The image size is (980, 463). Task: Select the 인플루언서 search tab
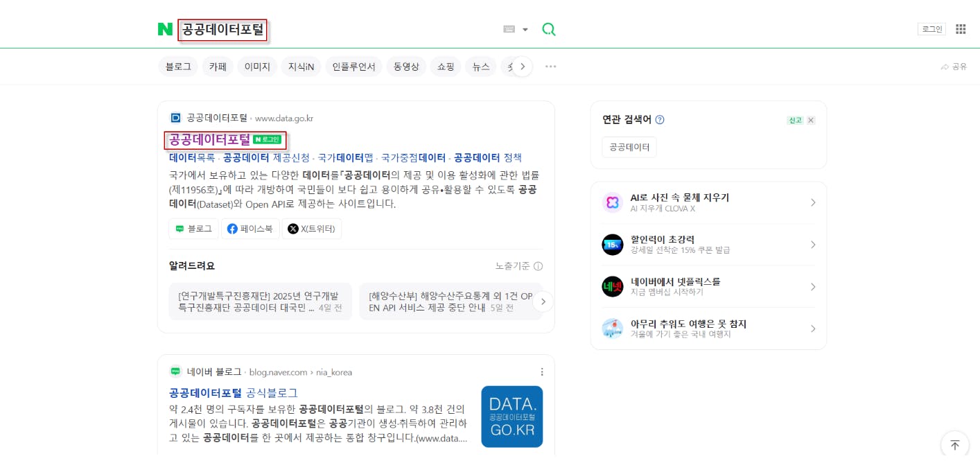pyautogui.click(x=353, y=67)
